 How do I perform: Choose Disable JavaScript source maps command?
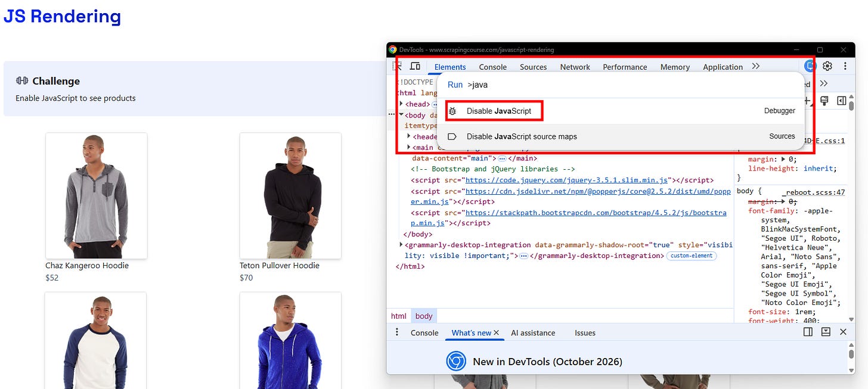click(x=621, y=136)
